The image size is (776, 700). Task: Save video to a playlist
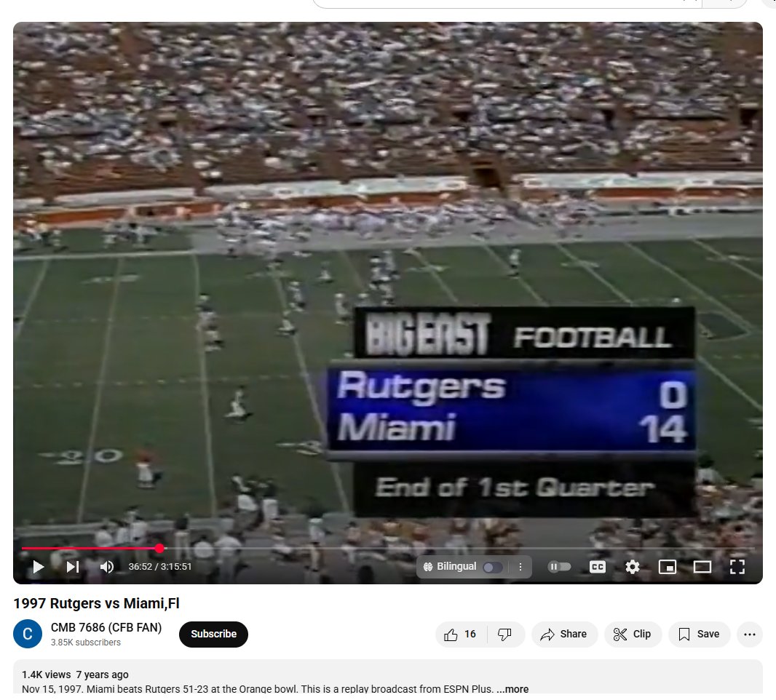699,635
